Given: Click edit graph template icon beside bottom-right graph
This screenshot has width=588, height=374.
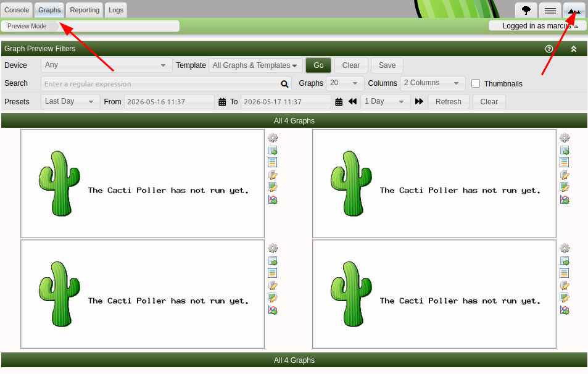Looking at the screenshot, I should click(x=565, y=297).
